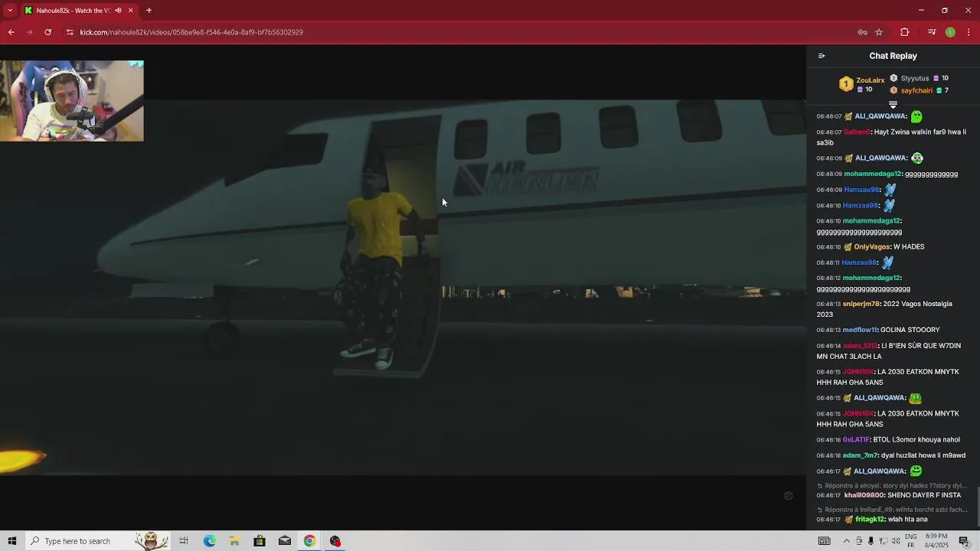This screenshot has height=551, width=980.
Task: Bookmark this page with the star icon
Action: click(879, 32)
